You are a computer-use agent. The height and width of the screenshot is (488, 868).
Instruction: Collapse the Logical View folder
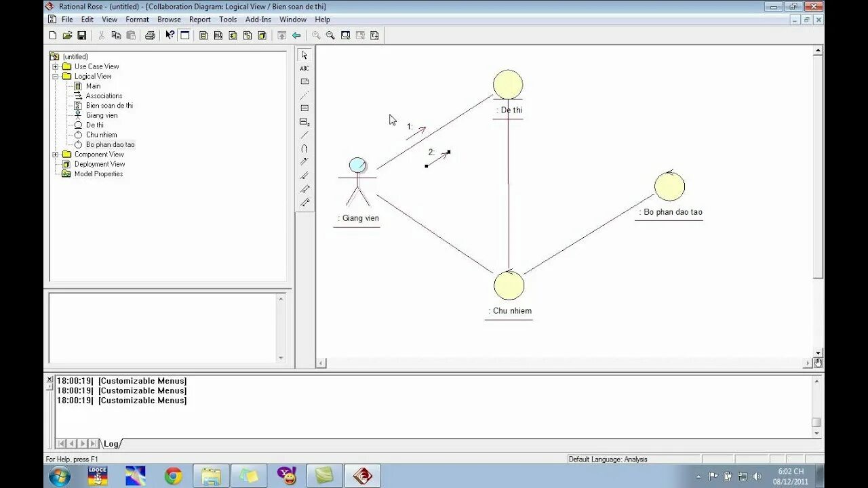pyautogui.click(x=56, y=77)
